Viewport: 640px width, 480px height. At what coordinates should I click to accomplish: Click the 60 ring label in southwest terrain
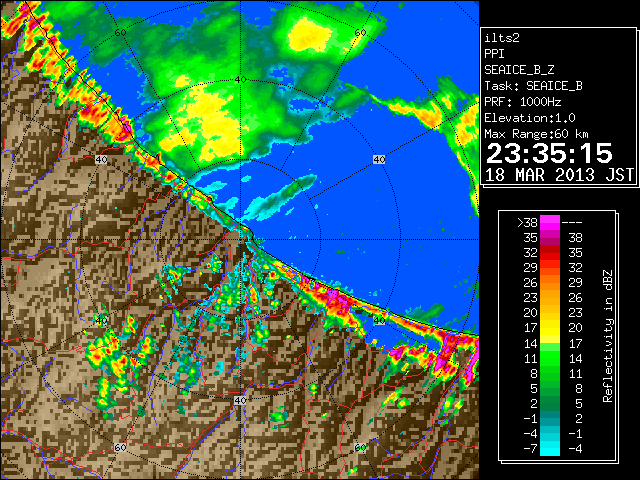click(120, 448)
